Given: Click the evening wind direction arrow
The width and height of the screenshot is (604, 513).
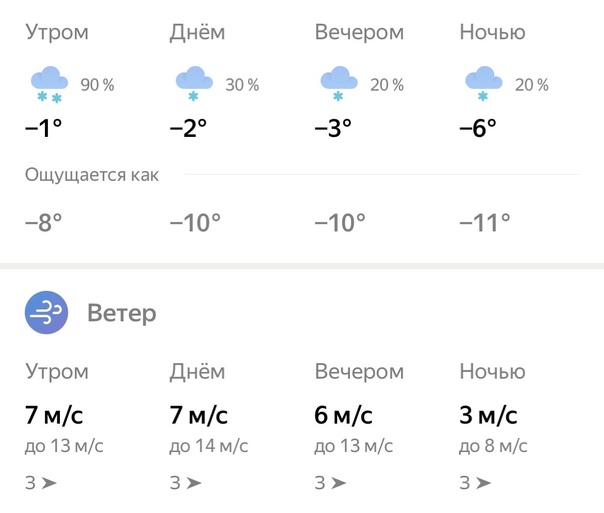Looking at the screenshot, I should 339,483.
